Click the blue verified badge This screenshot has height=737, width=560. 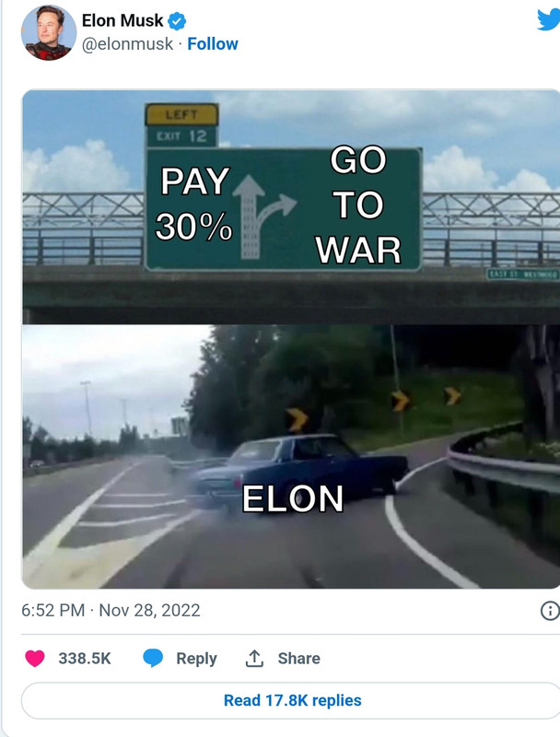177,21
